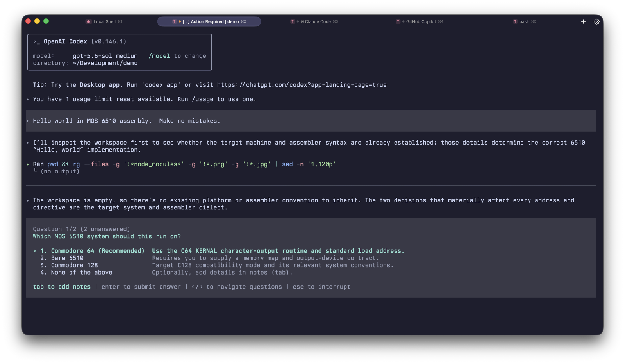The image size is (625, 364).
Task: Click 'Target C128 compatibility mode' description
Action: pyautogui.click(x=273, y=265)
